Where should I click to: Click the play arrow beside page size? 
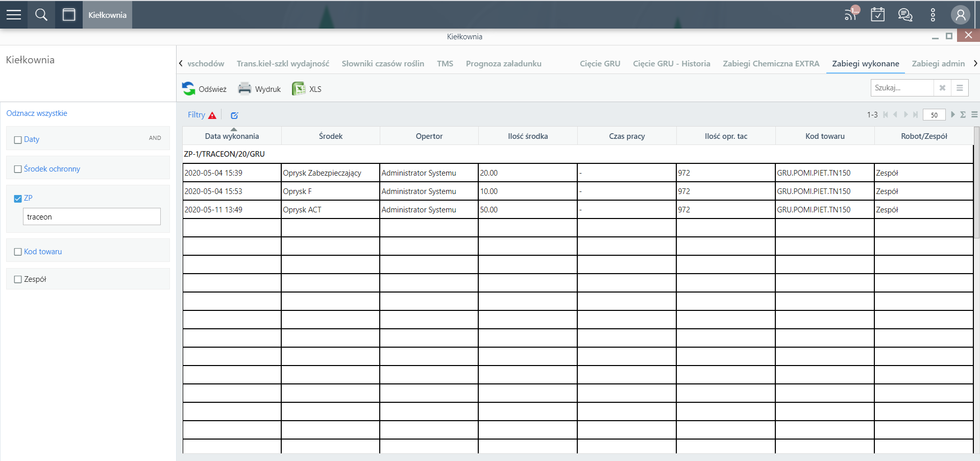tap(952, 115)
